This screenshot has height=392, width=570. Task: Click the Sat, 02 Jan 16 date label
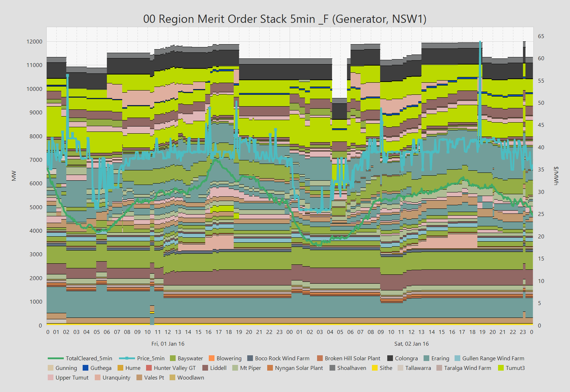click(411, 344)
